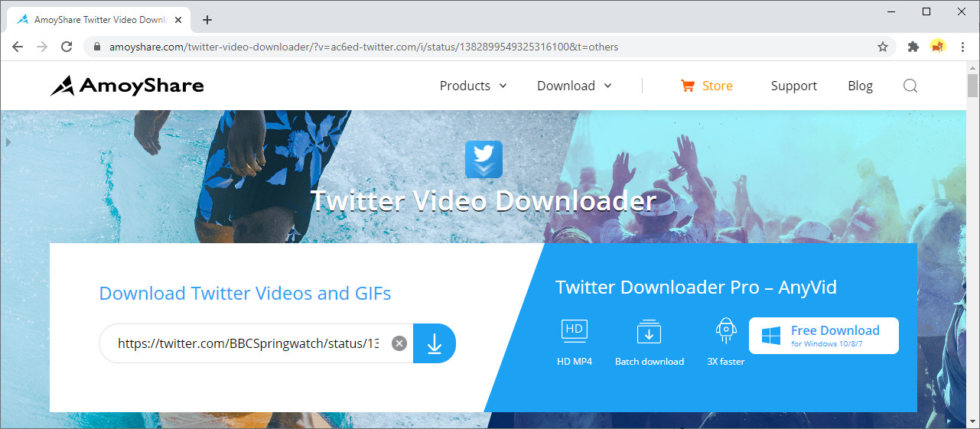
Task: Close the AmoyShare Twitter Video tab
Action: coord(178,20)
